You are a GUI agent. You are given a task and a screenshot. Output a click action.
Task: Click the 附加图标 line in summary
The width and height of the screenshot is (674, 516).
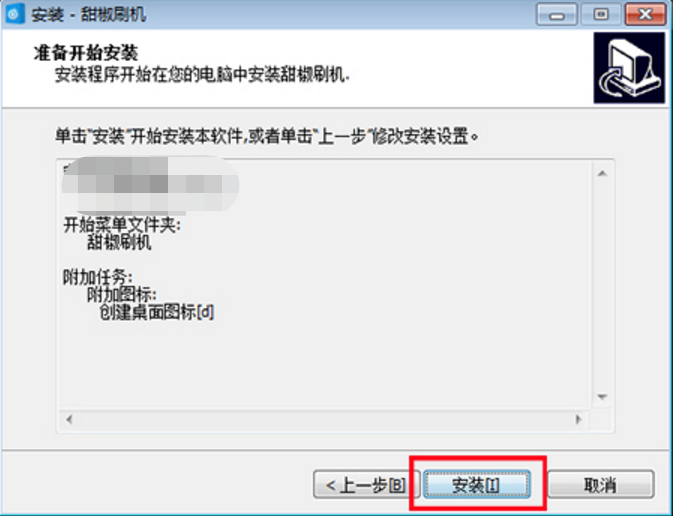[x=122, y=295]
